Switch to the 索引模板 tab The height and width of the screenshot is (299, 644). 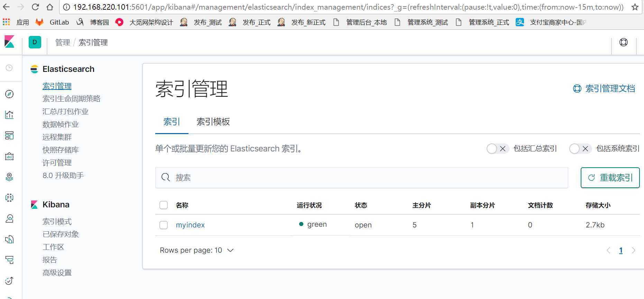pos(213,122)
